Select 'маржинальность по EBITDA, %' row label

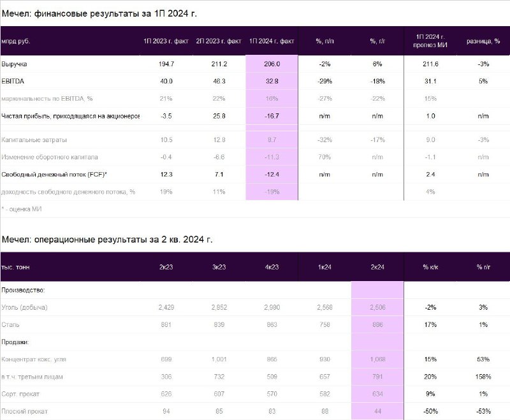47,99
